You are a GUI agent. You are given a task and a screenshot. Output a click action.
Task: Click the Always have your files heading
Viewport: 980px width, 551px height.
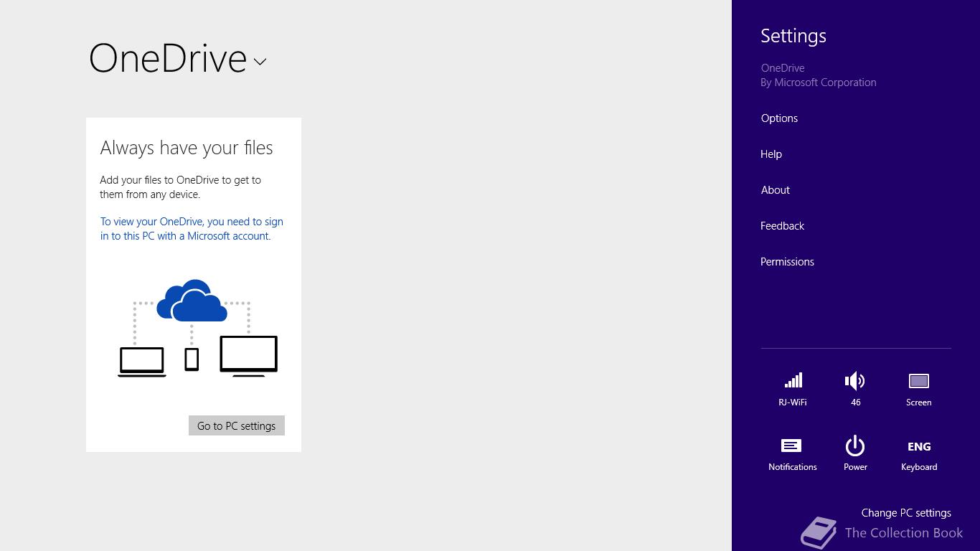coord(187,148)
